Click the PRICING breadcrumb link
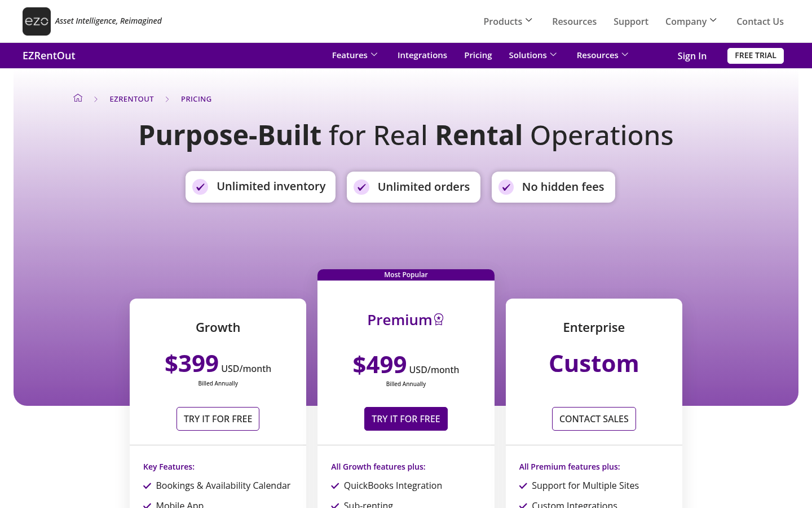 pos(196,99)
